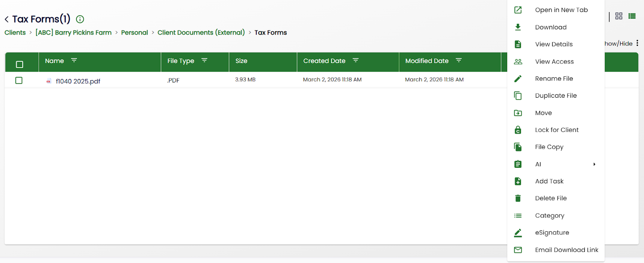This screenshot has width=644, height=263.
Task: Select Lock for Client menu option
Action: click(x=557, y=130)
